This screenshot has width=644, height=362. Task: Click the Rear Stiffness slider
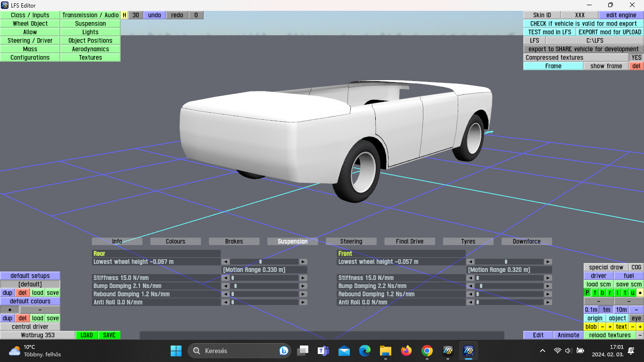pos(264,278)
